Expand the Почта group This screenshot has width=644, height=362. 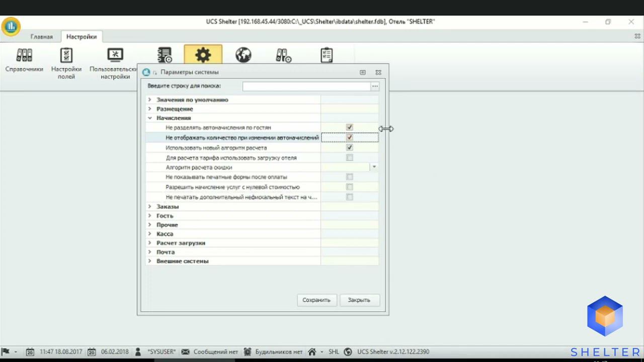pos(150,251)
